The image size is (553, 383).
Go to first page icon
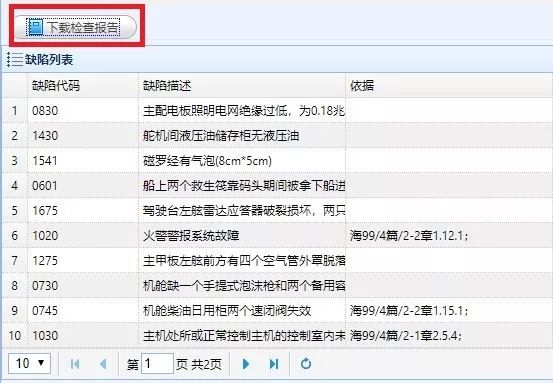(75, 364)
